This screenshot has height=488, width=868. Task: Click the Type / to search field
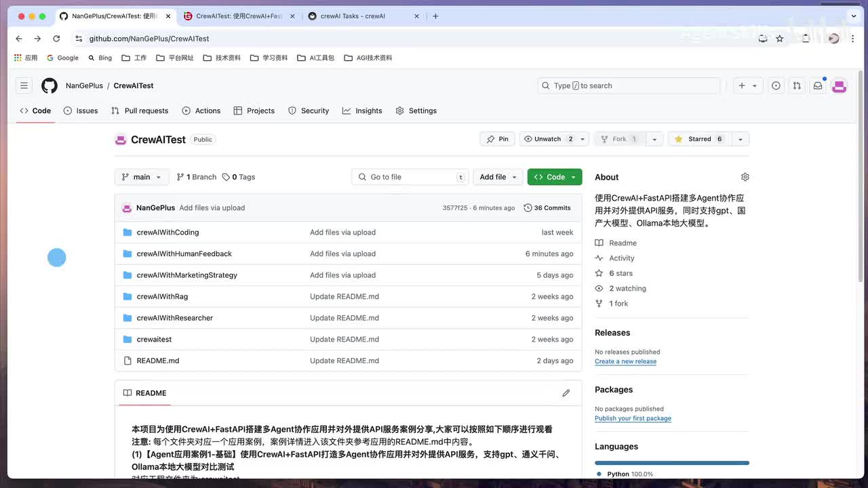629,85
